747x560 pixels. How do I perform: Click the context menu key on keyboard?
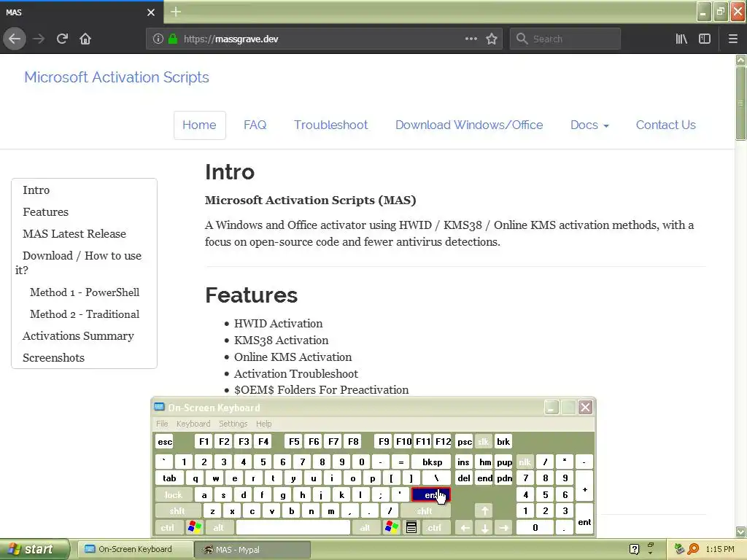point(411,527)
